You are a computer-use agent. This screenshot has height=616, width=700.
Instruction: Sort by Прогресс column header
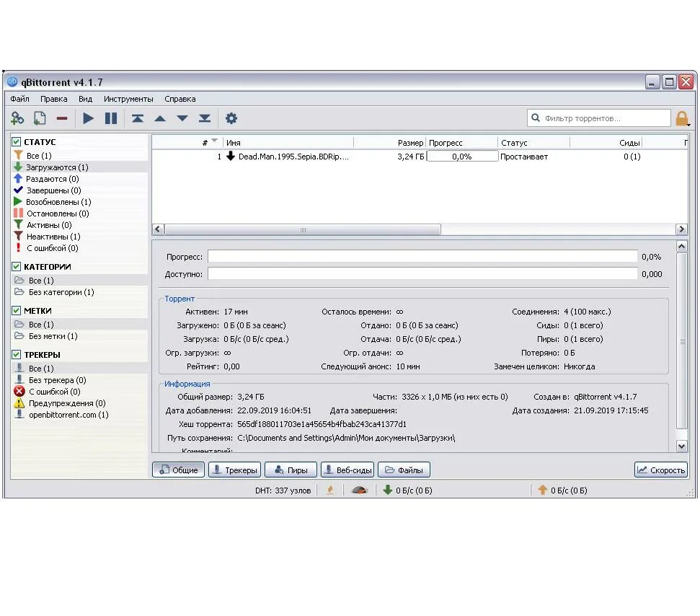462,143
